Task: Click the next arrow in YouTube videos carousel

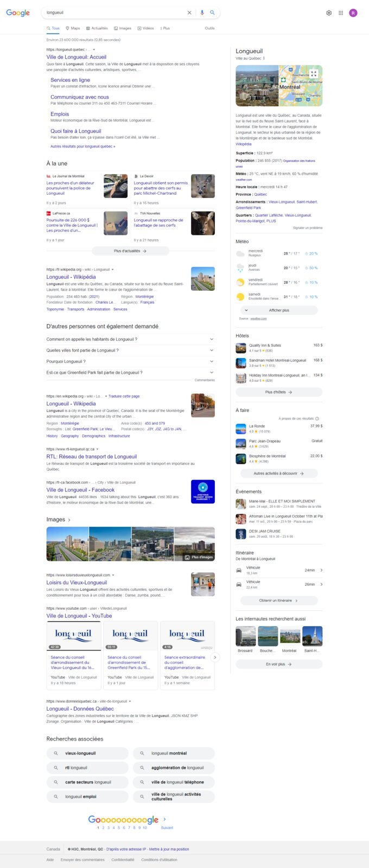Action: tap(215, 657)
